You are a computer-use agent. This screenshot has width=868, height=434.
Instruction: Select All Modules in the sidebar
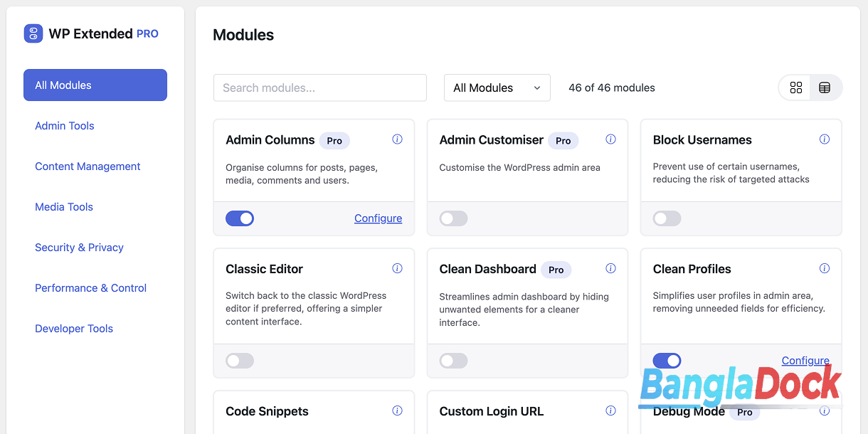point(95,85)
